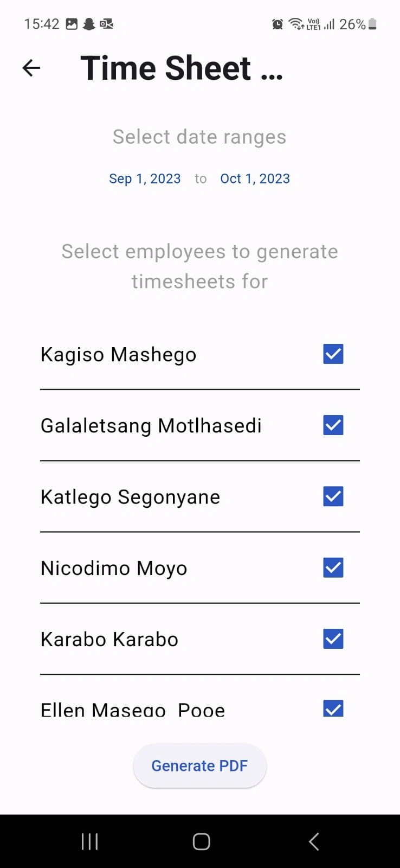The height and width of the screenshot is (868, 400).
Task: Open the Oct 1, 2023 end date picker
Action: pos(255,178)
